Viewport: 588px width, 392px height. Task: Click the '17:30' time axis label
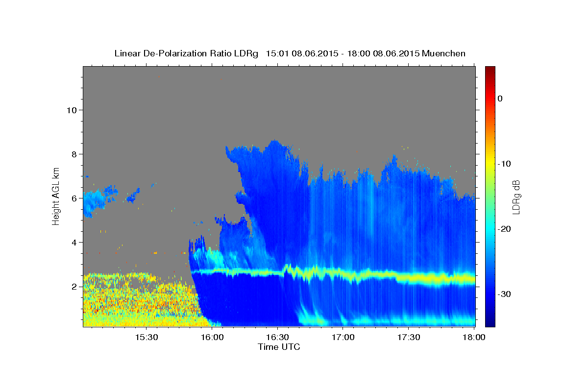coord(409,338)
